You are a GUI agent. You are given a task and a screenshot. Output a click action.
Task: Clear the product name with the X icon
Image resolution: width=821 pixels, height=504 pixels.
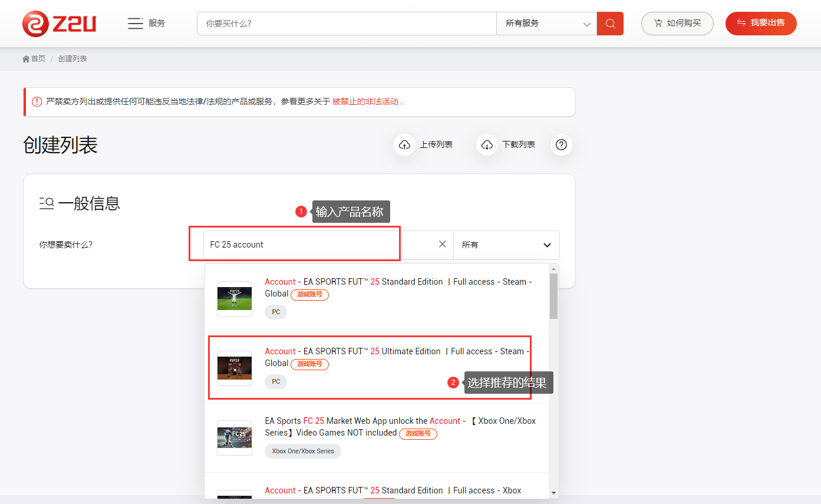443,244
